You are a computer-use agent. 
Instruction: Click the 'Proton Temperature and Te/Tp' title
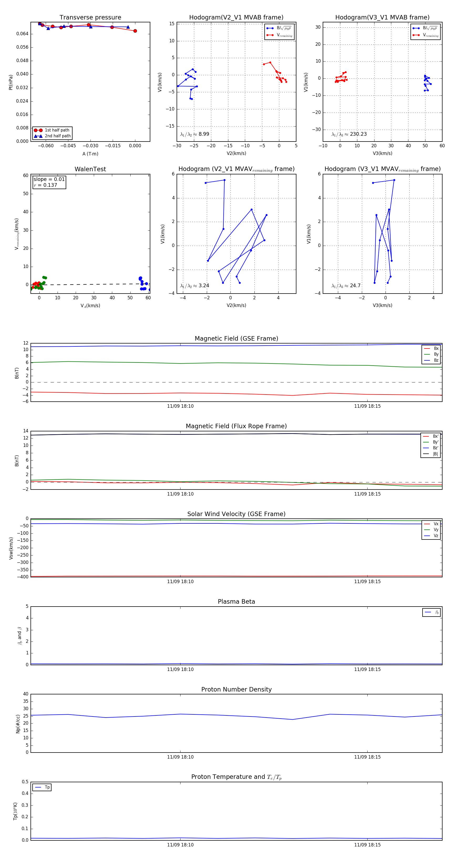pyautogui.click(x=236, y=777)
